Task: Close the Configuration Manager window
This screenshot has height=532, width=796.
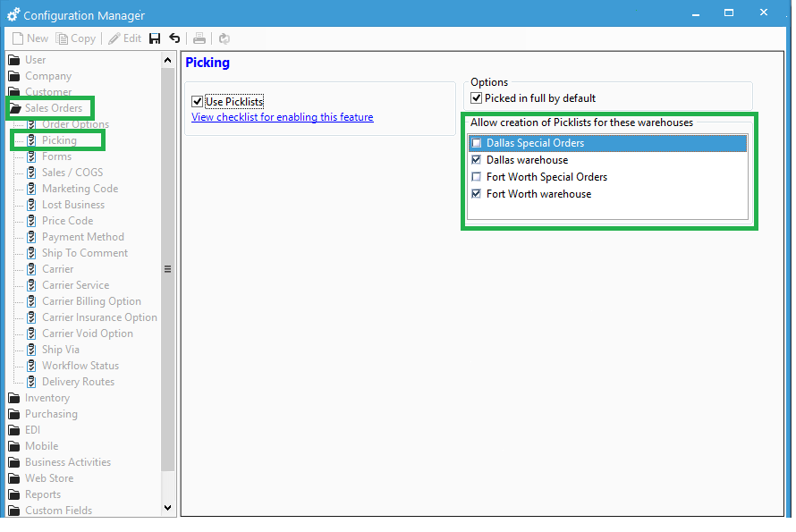Action: [764, 13]
